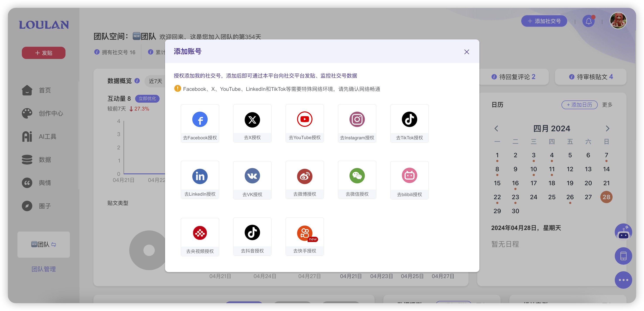Click the 四月 2024 calendar title
The width and height of the screenshot is (644, 311).
tap(551, 128)
